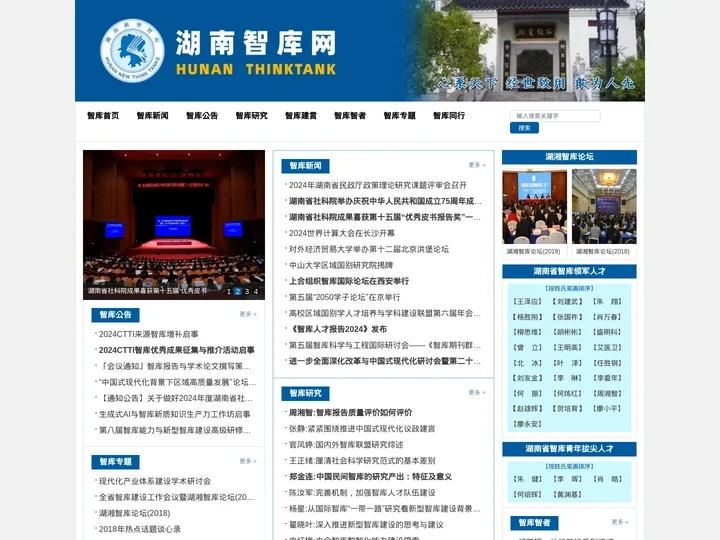Open leading talent profile 廖永安
Viewport: 720px width, 540px height.
[527, 424]
